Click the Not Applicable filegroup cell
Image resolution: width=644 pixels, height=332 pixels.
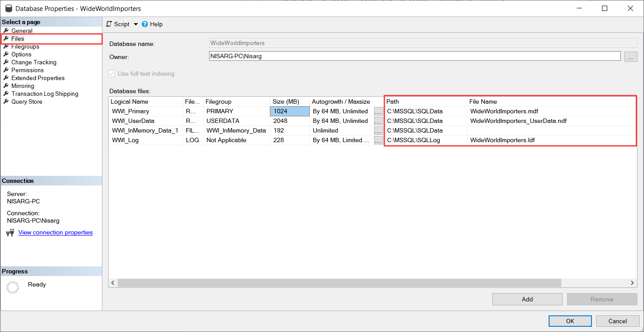pyautogui.click(x=237, y=140)
